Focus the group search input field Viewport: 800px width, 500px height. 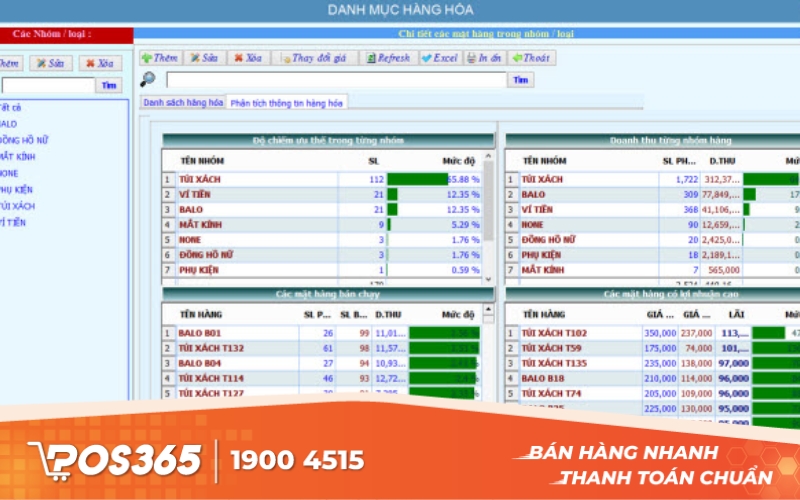tap(48, 85)
